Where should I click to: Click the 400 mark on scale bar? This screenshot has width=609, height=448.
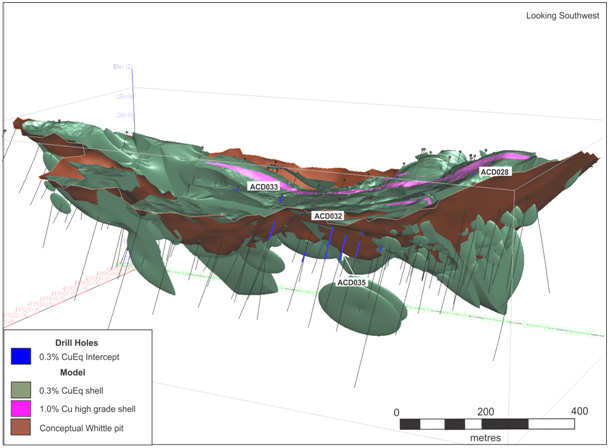pos(577,411)
